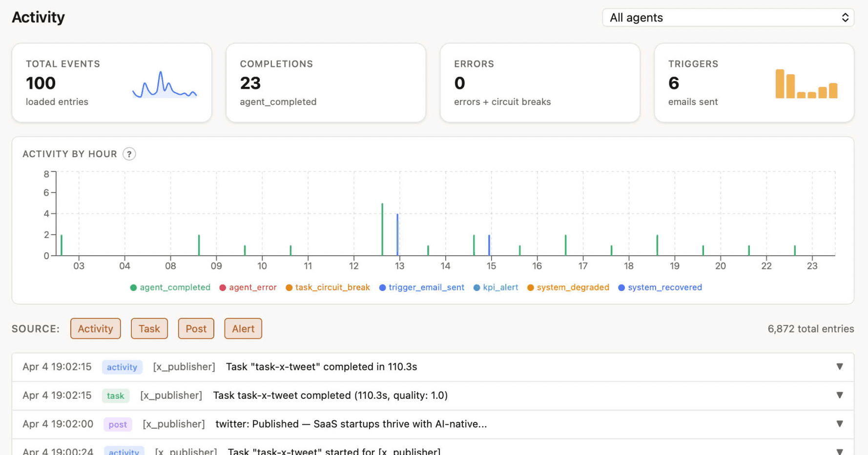
Task: Click the 6,872 total entries link
Action: 811,329
